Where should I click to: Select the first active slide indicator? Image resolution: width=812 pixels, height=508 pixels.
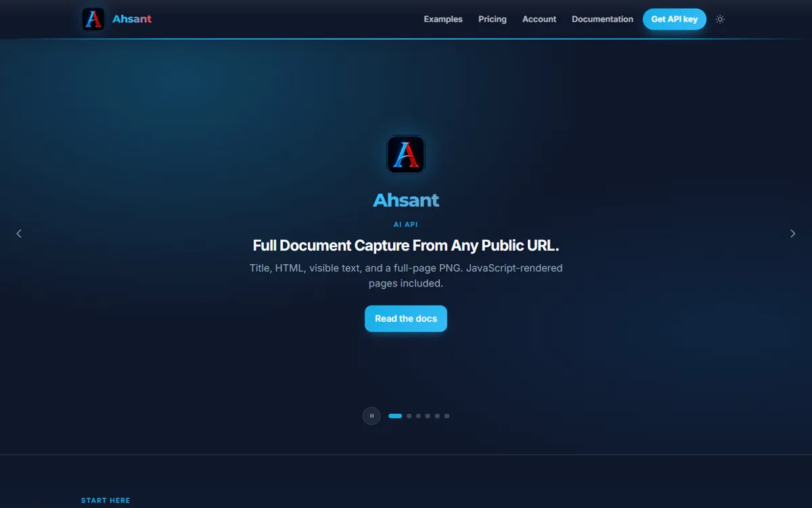tap(395, 416)
